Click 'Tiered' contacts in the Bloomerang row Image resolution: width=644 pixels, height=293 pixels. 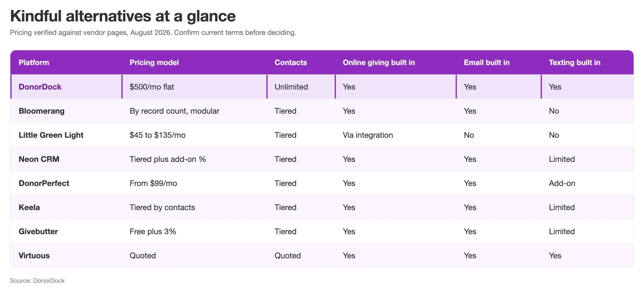(x=285, y=111)
